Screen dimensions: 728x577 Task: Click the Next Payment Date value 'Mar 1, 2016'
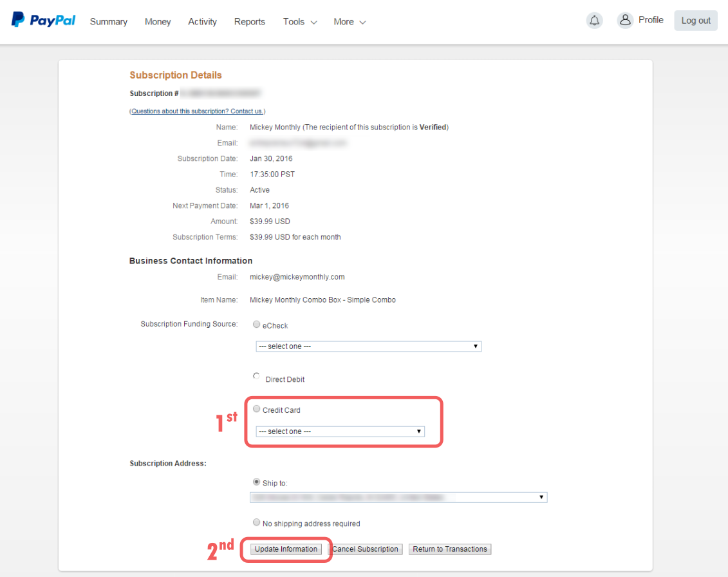[x=269, y=206]
